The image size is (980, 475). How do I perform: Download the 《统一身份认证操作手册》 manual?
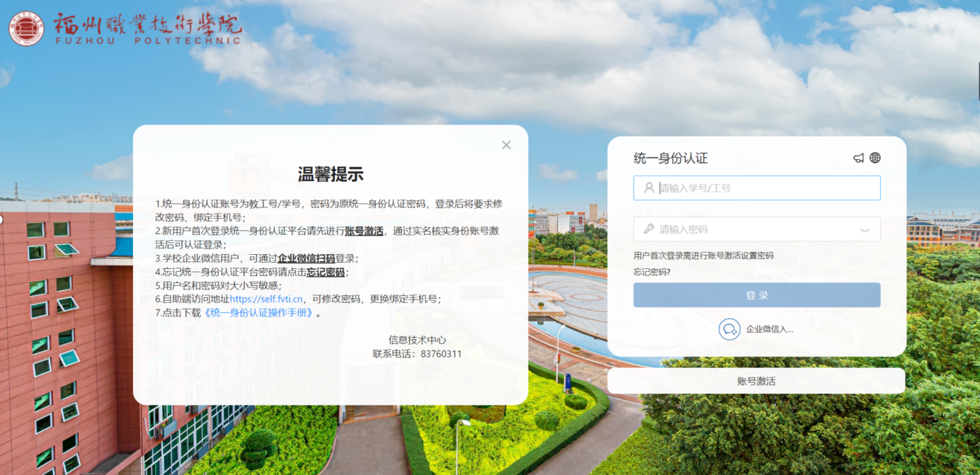(259, 312)
